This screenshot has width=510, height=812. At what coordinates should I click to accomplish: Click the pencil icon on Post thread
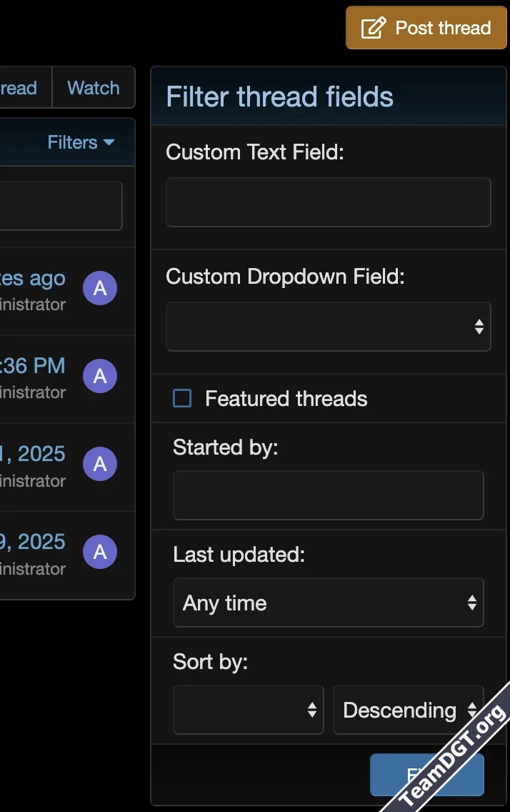(x=373, y=27)
